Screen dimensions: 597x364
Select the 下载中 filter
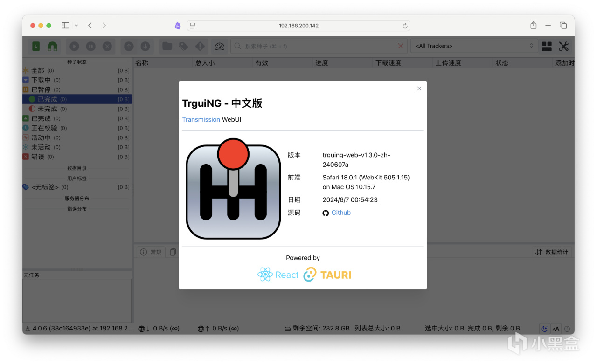[77, 80]
